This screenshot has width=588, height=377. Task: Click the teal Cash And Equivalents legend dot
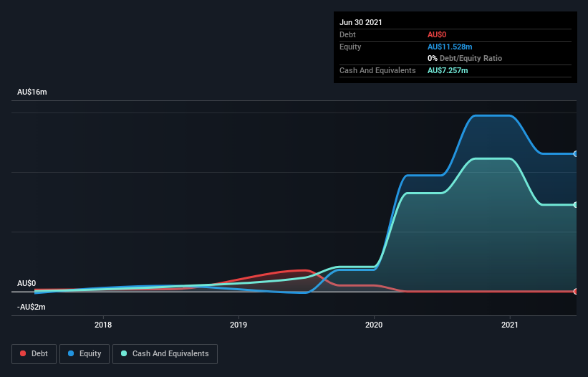click(124, 353)
